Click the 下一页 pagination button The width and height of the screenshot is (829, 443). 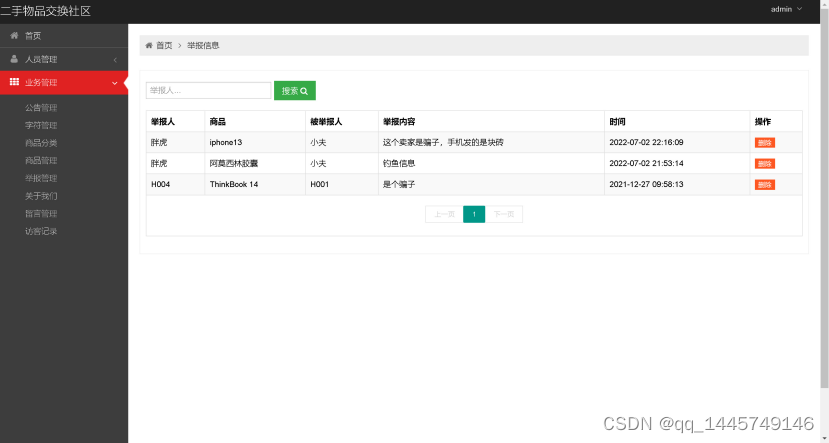point(504,214)
